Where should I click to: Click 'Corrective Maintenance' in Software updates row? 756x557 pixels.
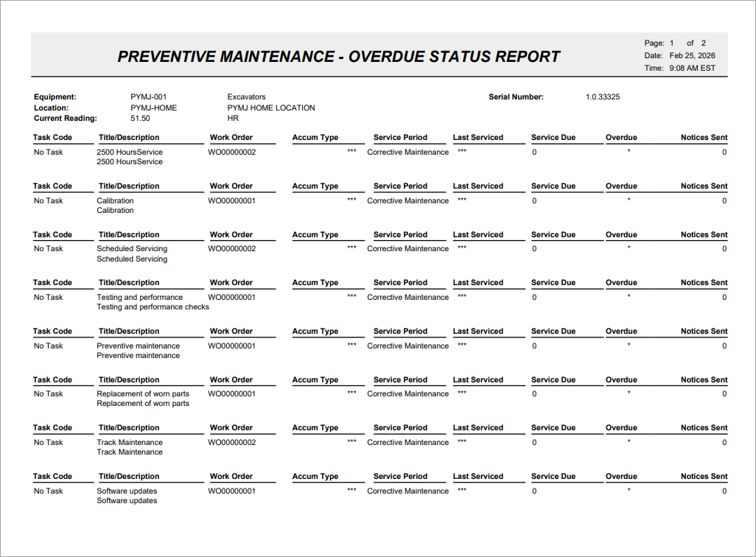(407, 491)
